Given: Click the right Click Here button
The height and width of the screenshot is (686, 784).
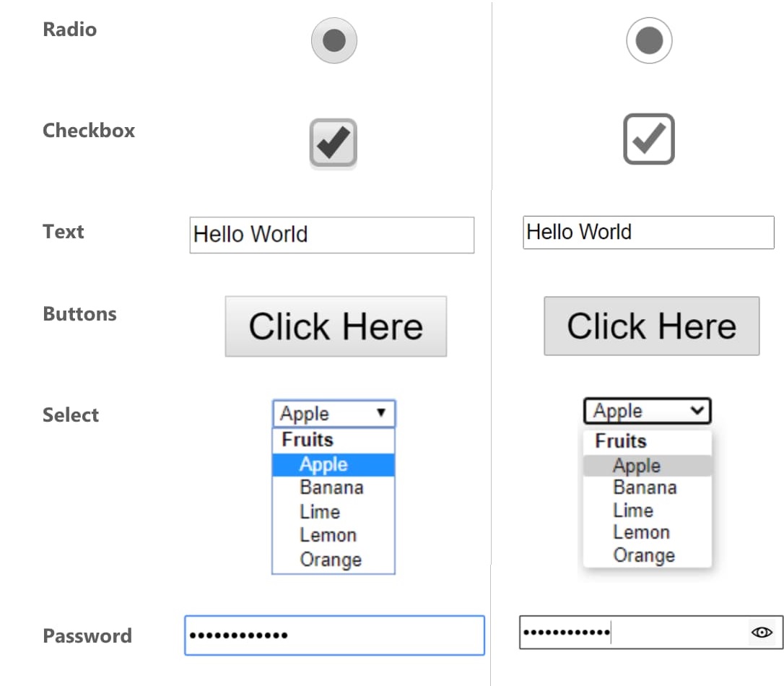Looking at the screenshot, I should point(650,326).
